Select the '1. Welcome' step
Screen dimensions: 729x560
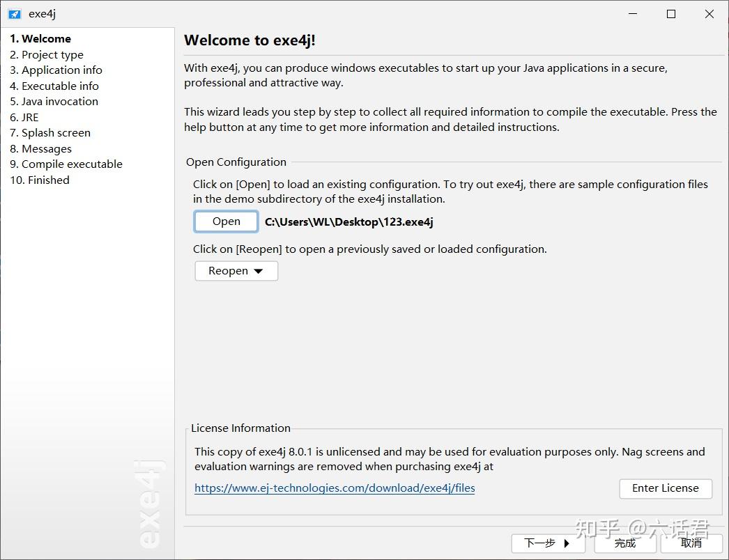[x=40, y=38]
